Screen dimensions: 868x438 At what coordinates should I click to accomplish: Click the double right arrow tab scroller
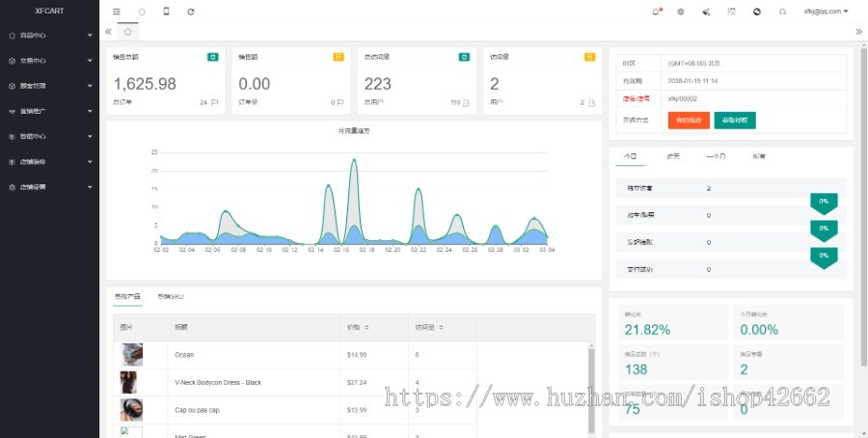pos(859,32)
